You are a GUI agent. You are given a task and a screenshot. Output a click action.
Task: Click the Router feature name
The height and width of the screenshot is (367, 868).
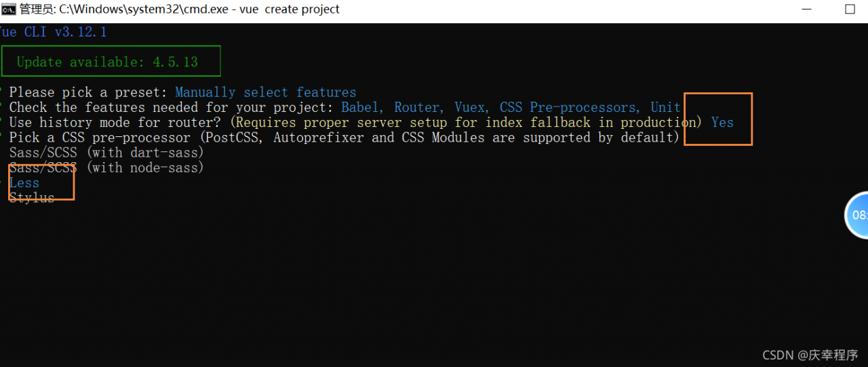tap(417, 107)
